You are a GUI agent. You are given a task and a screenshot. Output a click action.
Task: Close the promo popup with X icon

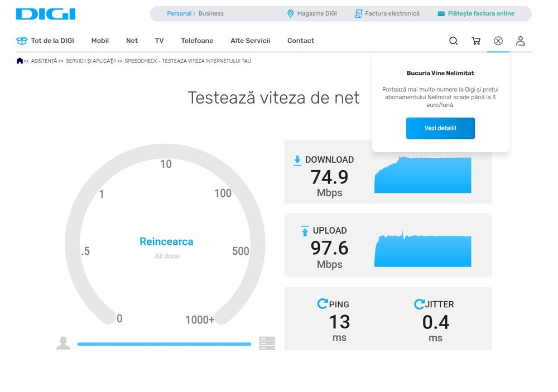pyautogui.click(x=498, y=41)
